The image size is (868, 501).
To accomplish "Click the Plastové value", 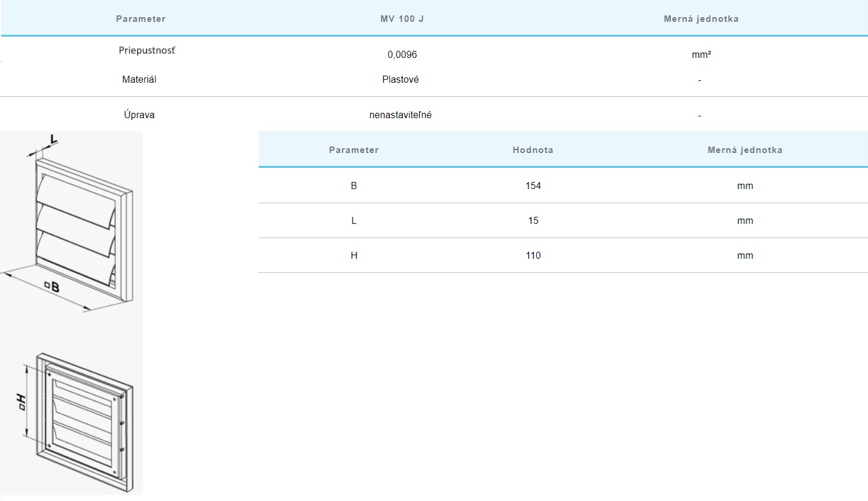I will coord(400,79).
